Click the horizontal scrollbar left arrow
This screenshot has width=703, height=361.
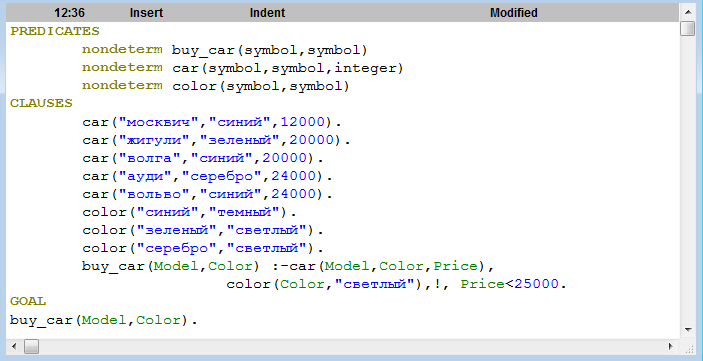[x=14, y=346]
